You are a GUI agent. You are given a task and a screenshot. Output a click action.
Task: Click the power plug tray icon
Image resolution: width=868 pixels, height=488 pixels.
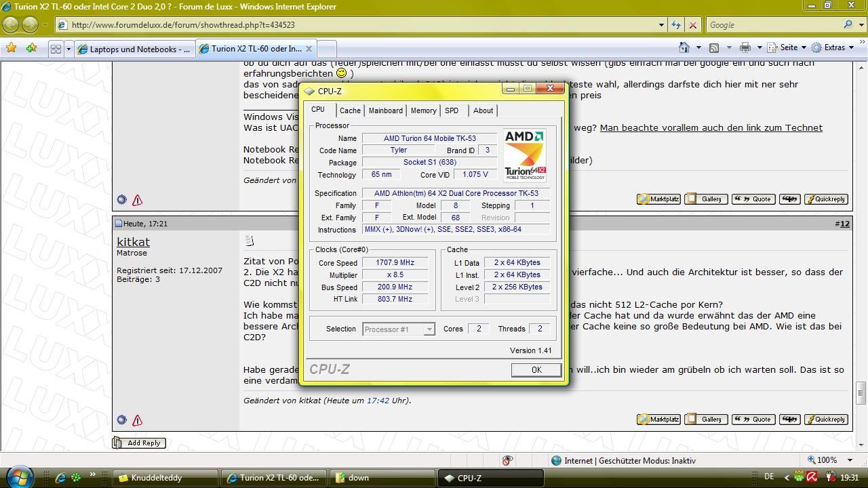tap(830, 478)
